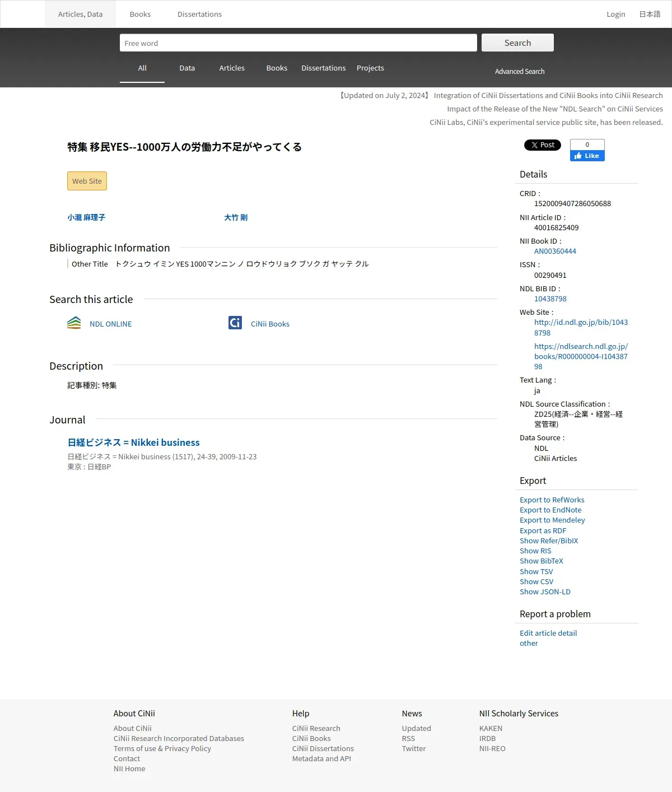Open footer Metadata and API link
The height and width of the screenshot is (792, 672).
click(321, 759)
